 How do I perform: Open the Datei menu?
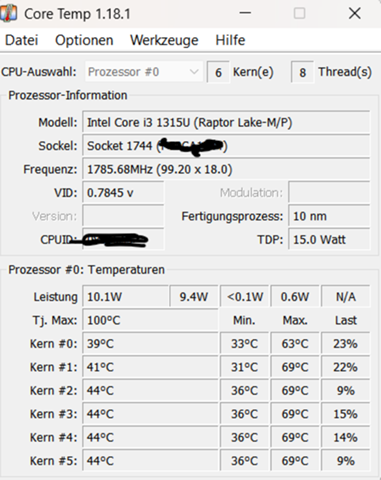[x=22, y=40]
